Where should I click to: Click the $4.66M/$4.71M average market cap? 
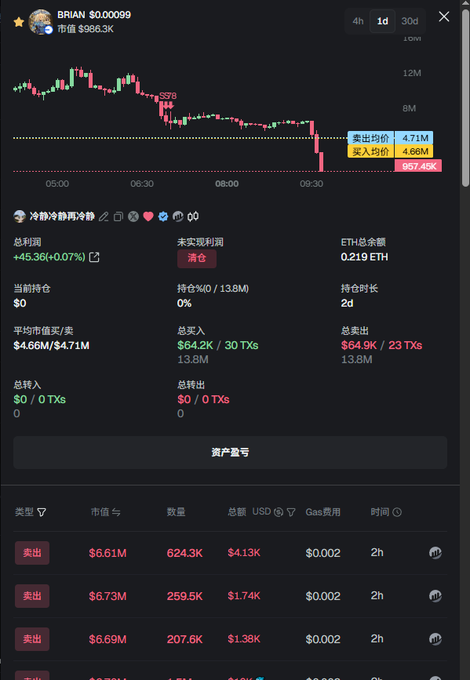(52, 346)
